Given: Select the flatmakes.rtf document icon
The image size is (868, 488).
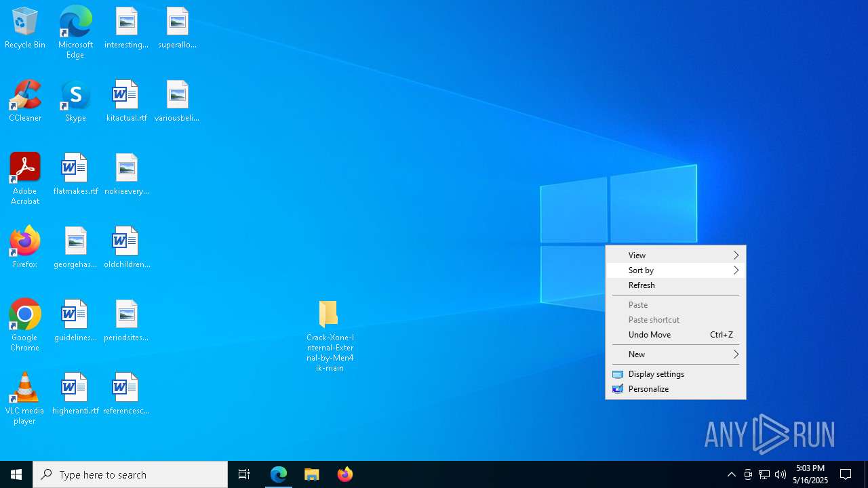Looking at the screenshot, I should pyautogui.click(x=75, y=175).
